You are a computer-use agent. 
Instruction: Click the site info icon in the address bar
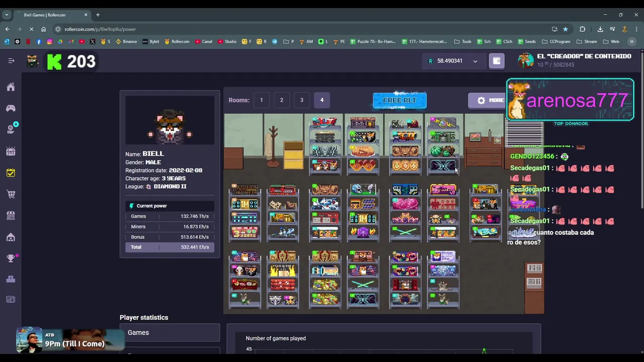click(x=58, y=29)
